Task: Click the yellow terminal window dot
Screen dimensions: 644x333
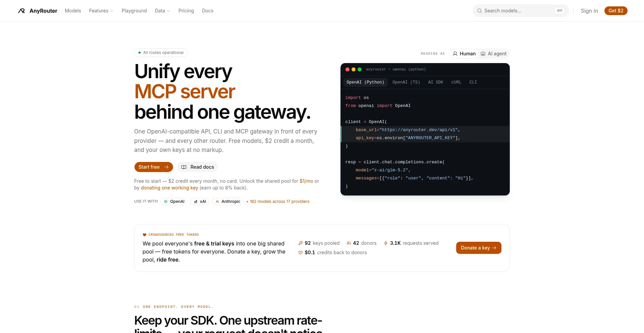Action: coord(354,69)
